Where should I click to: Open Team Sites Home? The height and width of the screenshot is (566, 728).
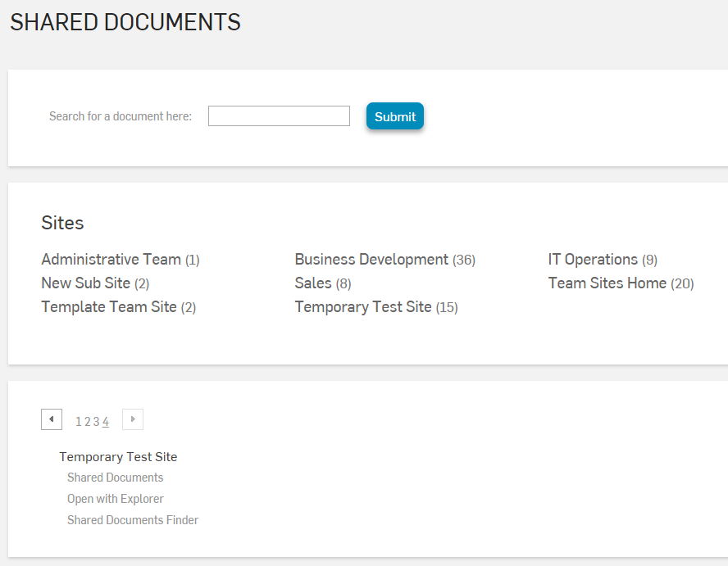pyautogui.click(x=607, y=283)
